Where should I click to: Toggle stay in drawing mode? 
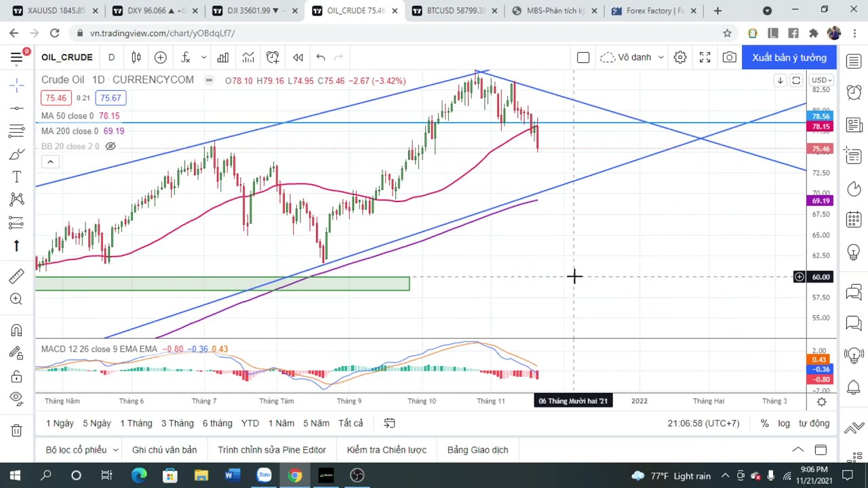[17, 352]
